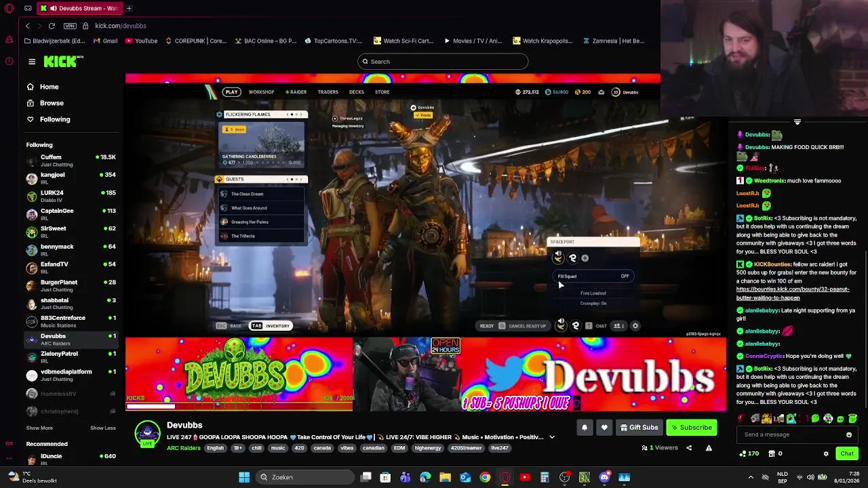Screen dimensions: 868x488
Task: Collapse following list with Show Less
Action: click(x=103, y=428)
